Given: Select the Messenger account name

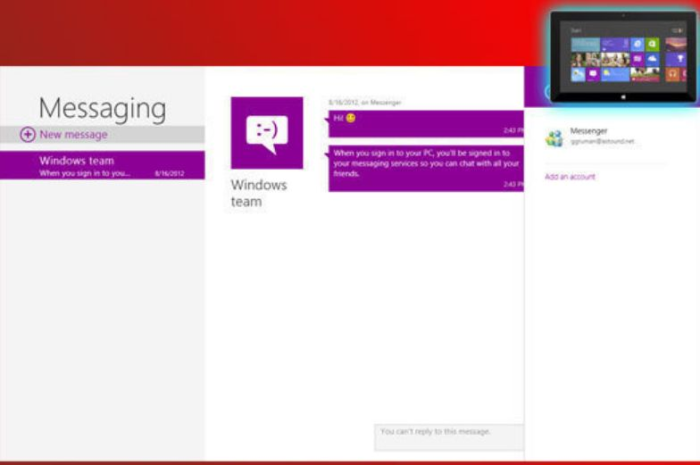Looking at the screenshot, I should (588, 131).
